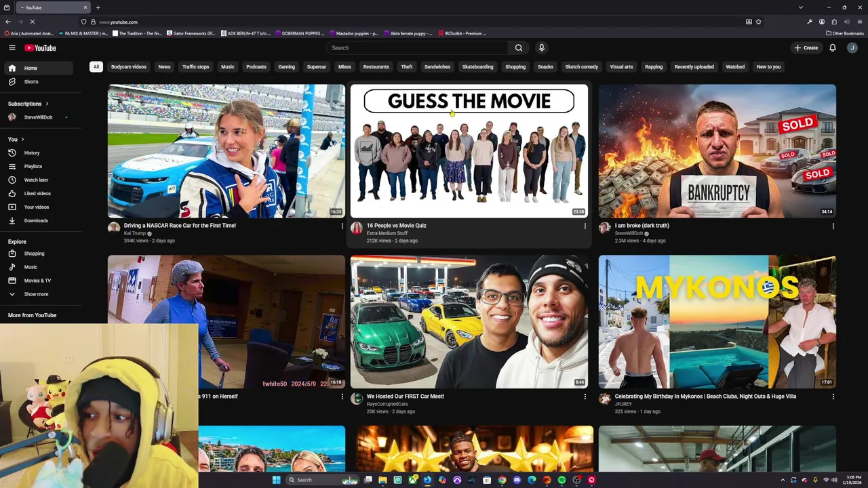The width and height of the screenshot is (868, 488).
Task: Open the account avatar menu
Action: (x=852, y=48)
